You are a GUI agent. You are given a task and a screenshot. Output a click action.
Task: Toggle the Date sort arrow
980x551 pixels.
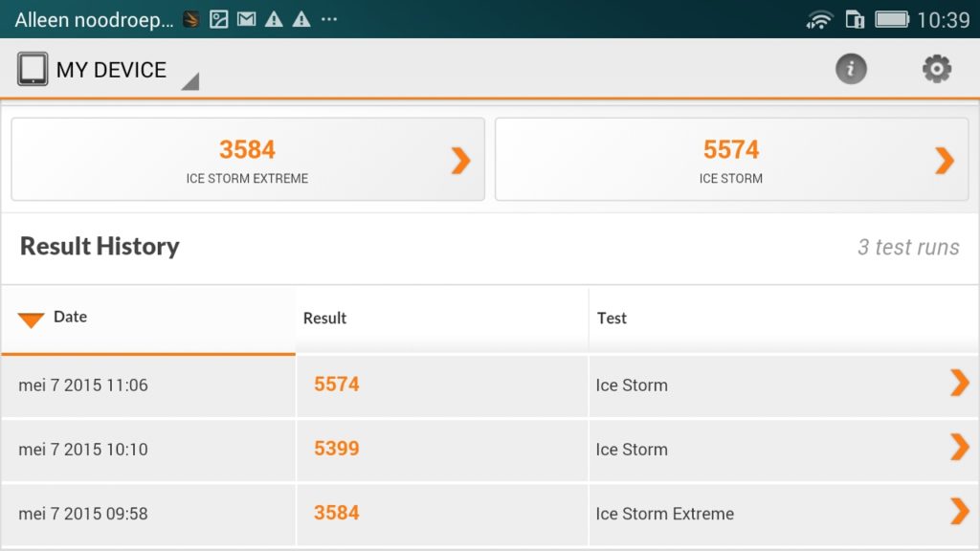pos(31,320)
